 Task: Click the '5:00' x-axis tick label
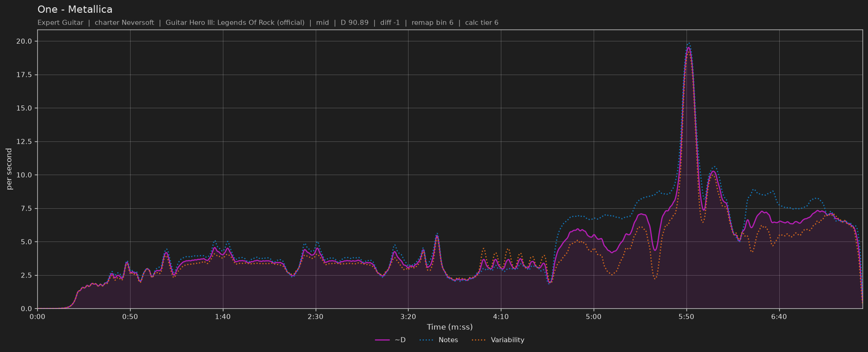point(593,317)
